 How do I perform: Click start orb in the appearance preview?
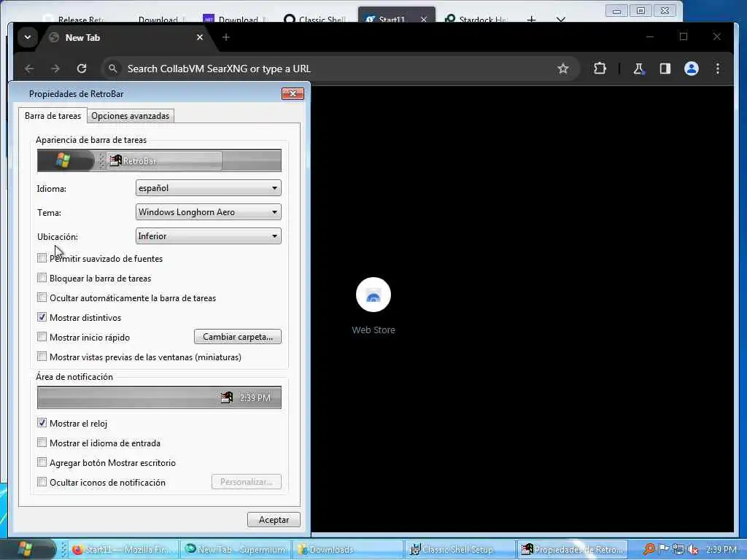[63, 160]
